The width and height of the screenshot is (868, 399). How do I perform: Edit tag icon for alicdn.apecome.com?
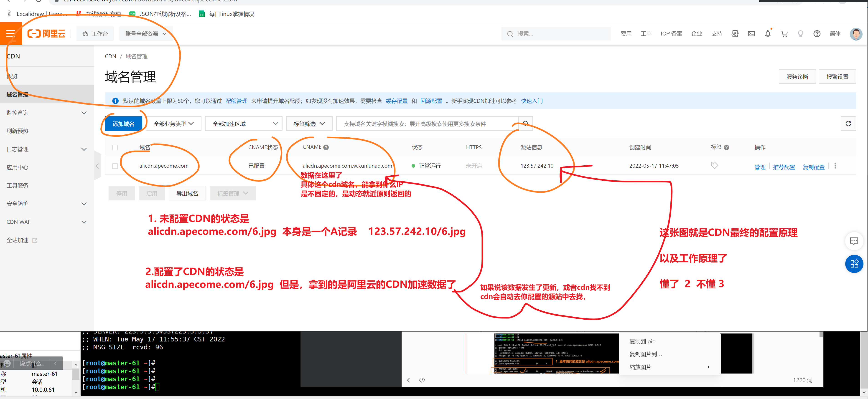click(x=714, y=165)
